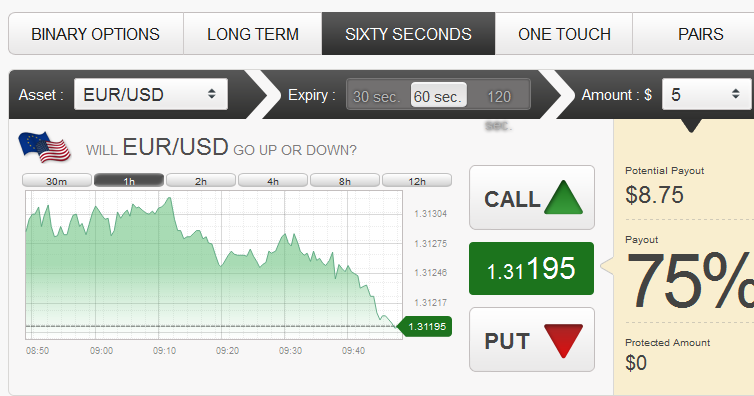Set chart range to 2h
The width and height of the screenshot is (754, 396).
point(201,181)
